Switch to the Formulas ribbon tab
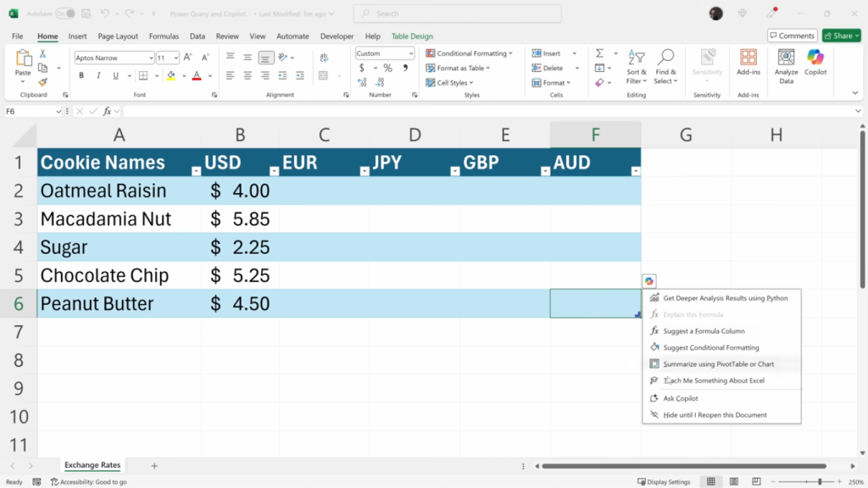This screenshot has width=868, height=488. 164,36
